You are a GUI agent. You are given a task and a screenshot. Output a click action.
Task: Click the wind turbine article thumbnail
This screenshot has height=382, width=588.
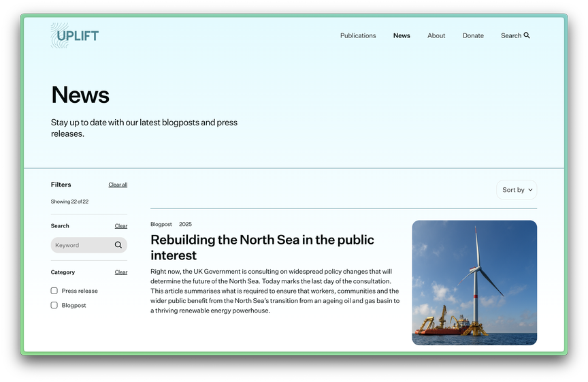tap(474, 283)
